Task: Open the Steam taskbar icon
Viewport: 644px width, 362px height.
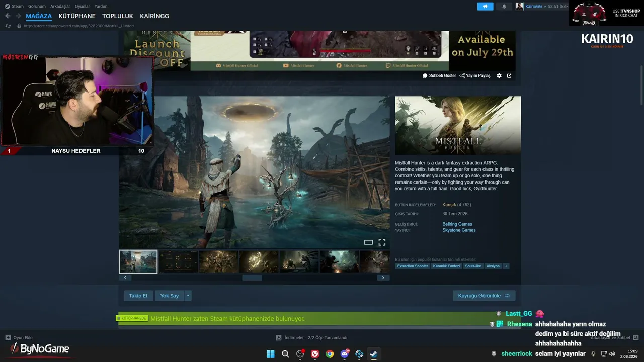Action: click(374, 354)
